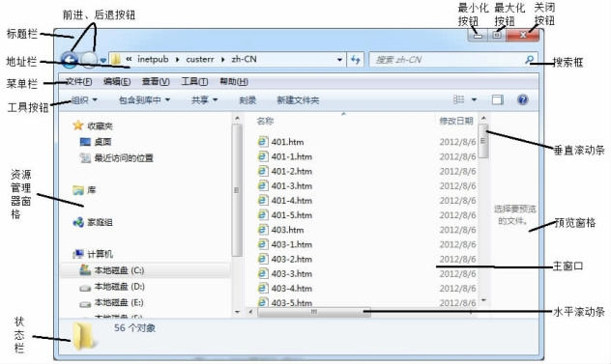Click the 401-2.htm file icon
This screenshot has width=611, height=364.
[x=263, y=171]
